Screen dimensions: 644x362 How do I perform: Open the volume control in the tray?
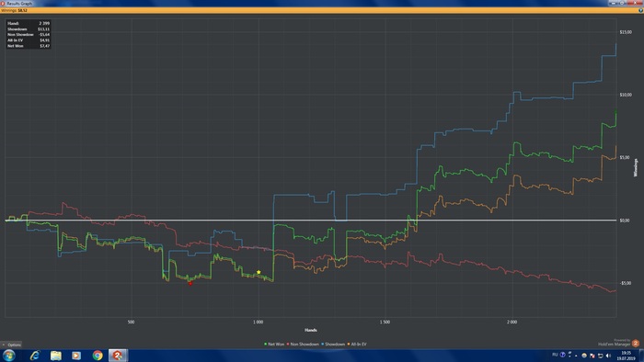pos(608,356)
